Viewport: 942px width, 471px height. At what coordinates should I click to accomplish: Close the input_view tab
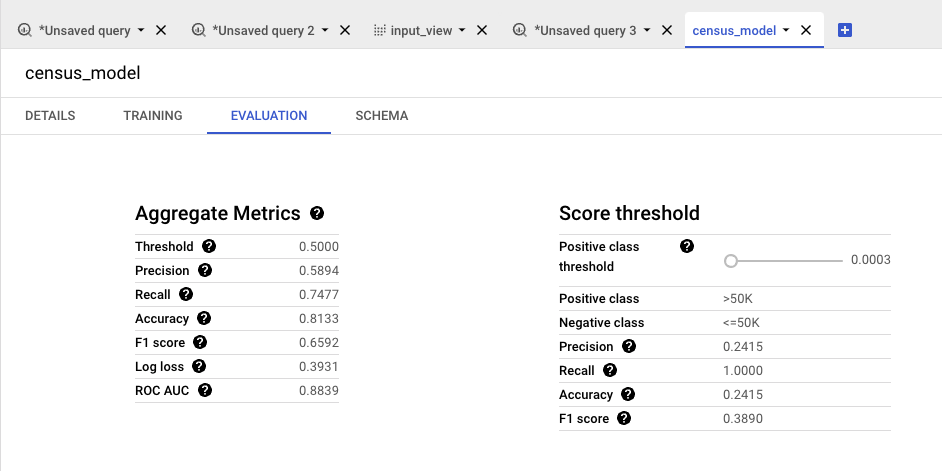[482, 30]
